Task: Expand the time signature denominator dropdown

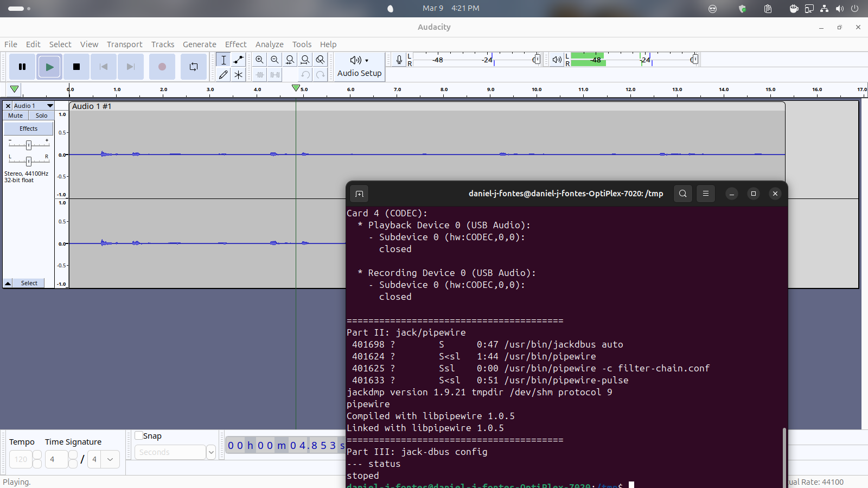Action: click(110, 459)
